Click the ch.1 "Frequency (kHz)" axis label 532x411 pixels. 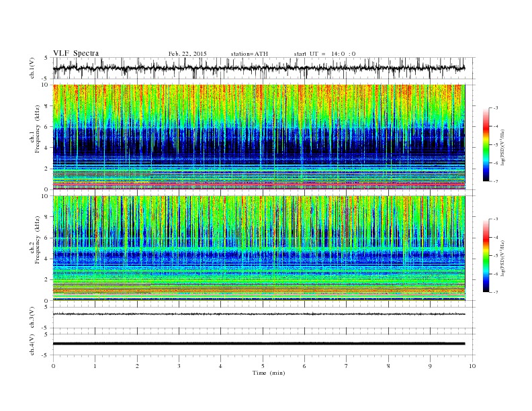tap(38, 129)
